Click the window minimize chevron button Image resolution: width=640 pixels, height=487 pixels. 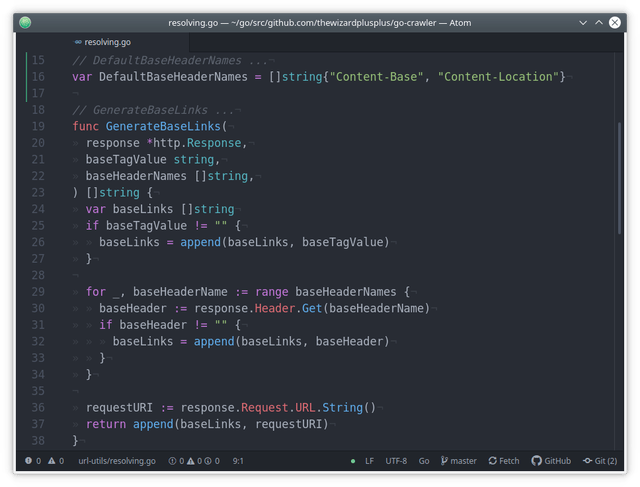tap(583, 22)
